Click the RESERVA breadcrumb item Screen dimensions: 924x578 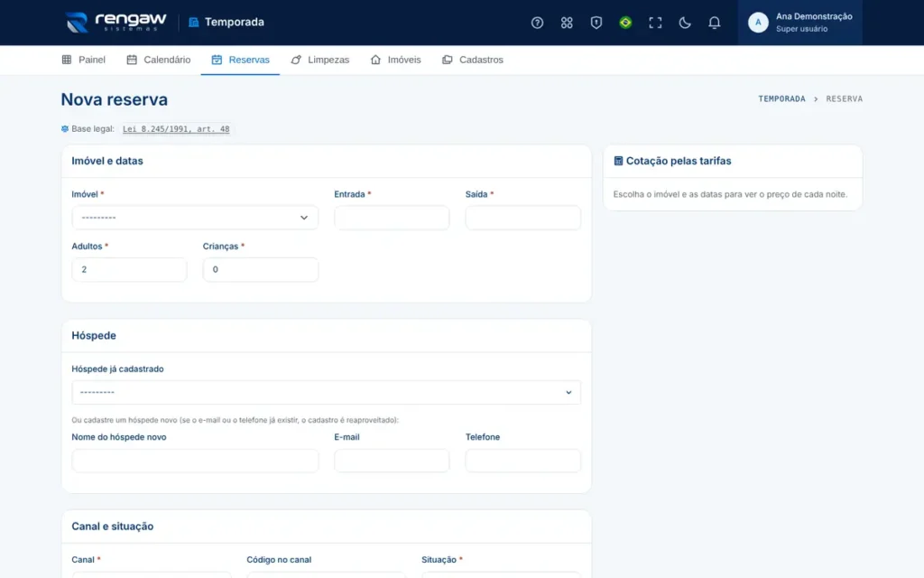[844, 99]
